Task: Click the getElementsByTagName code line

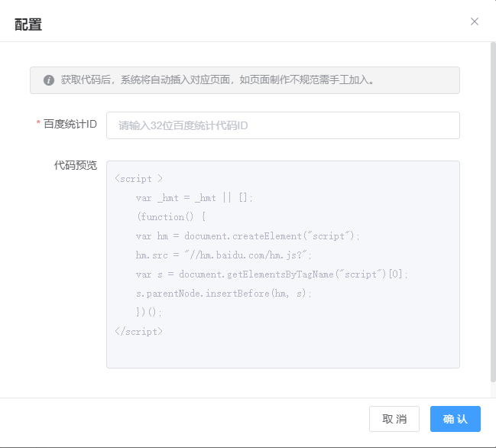Action: coord(272,274)
